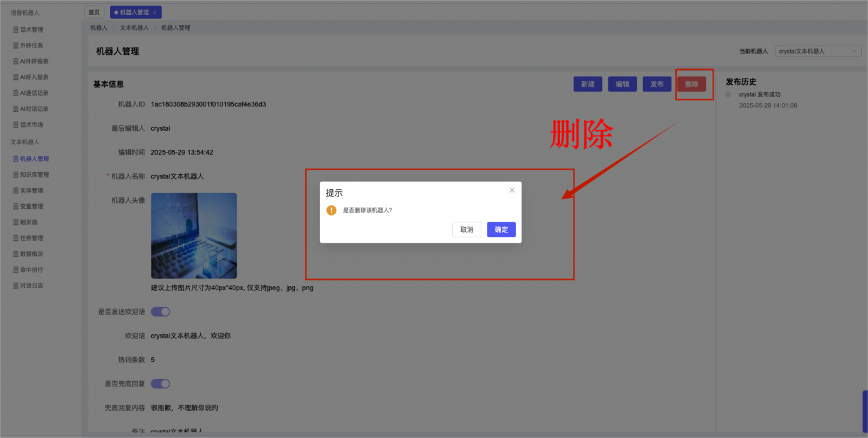Toggle the 是否兜底回复 switch
868x438 pixels.
[x=160, y=384]
